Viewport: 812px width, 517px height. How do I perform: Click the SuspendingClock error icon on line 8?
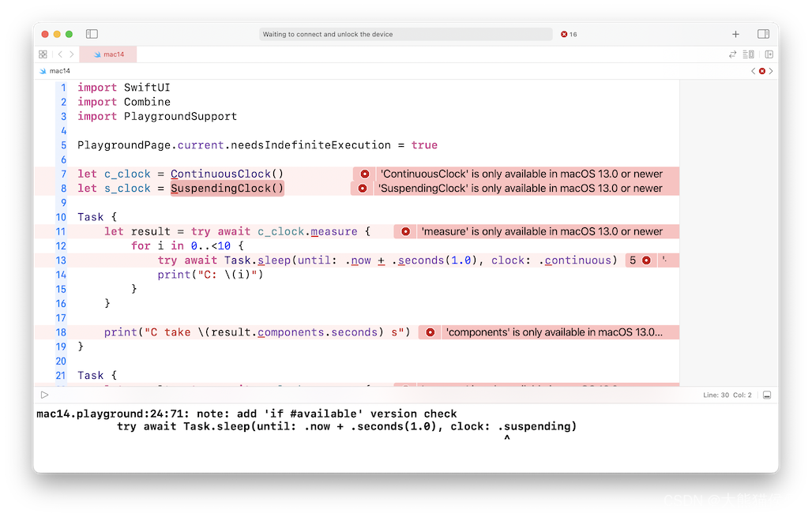point(363,189)
